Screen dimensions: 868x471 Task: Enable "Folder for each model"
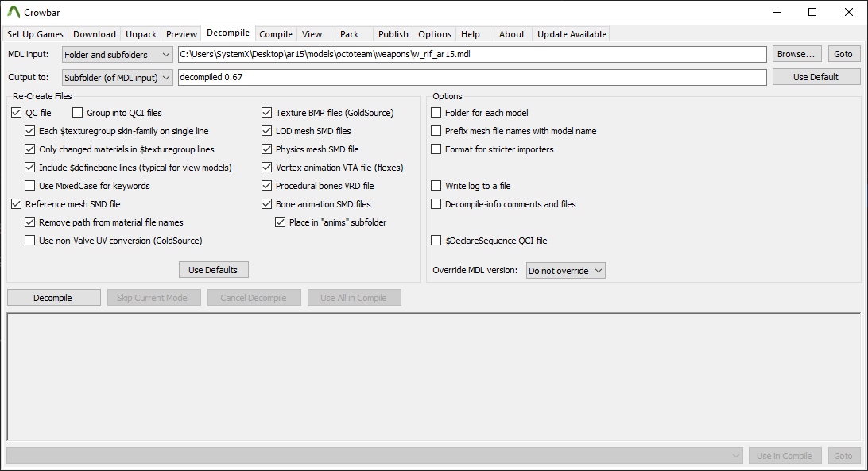point(436,112)
